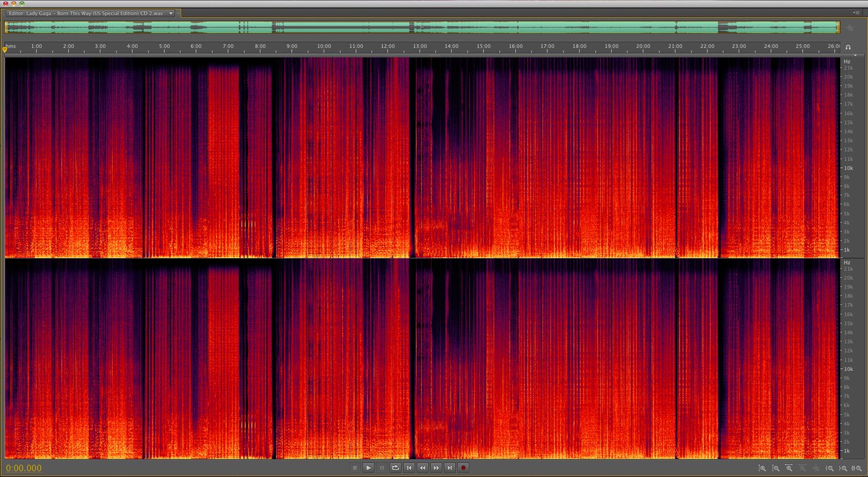Click the yellow timecode display 0:00.000
This screenshot has width=868, height=477.
(x=24, y=468)
